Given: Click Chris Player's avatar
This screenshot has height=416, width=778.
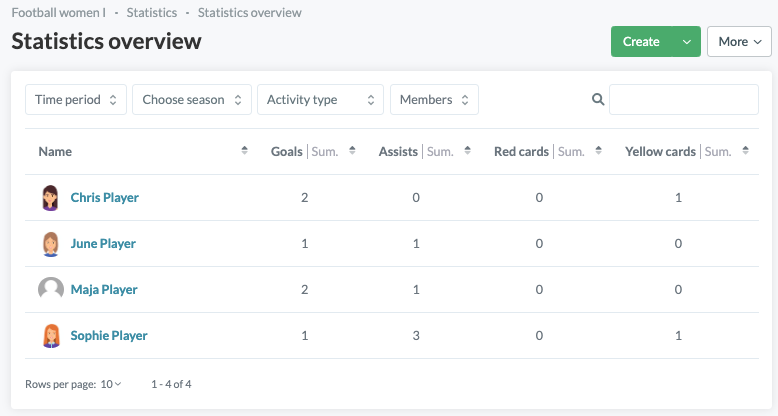Looking at the screenshot, I should (50, 198).
